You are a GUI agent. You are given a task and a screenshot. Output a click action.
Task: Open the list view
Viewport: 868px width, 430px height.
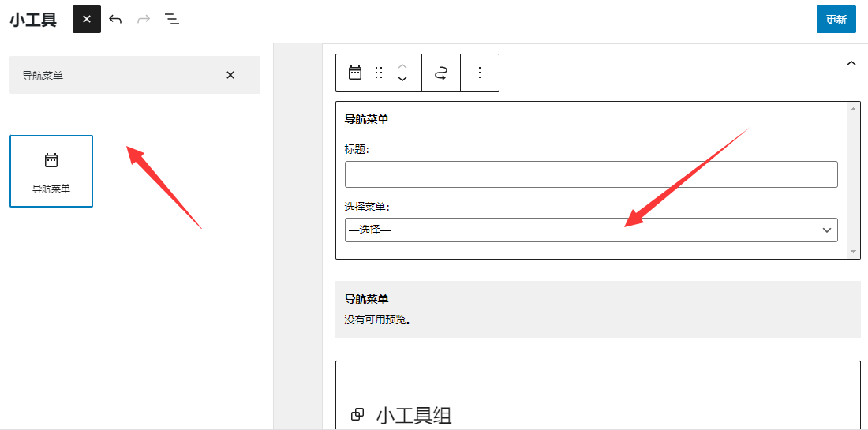point(172,20)
